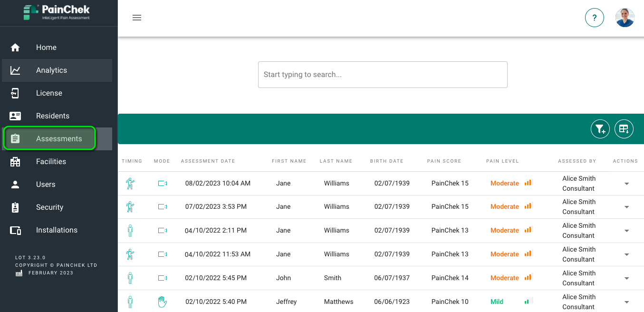Click mode icon for 08/02/2023 10:04 AM row

tap(163, 184)
